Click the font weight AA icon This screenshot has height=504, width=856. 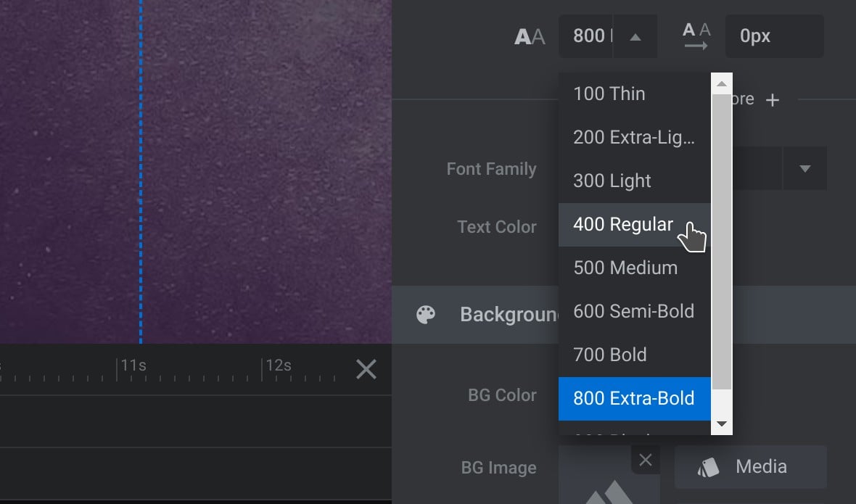pos(530,36)
